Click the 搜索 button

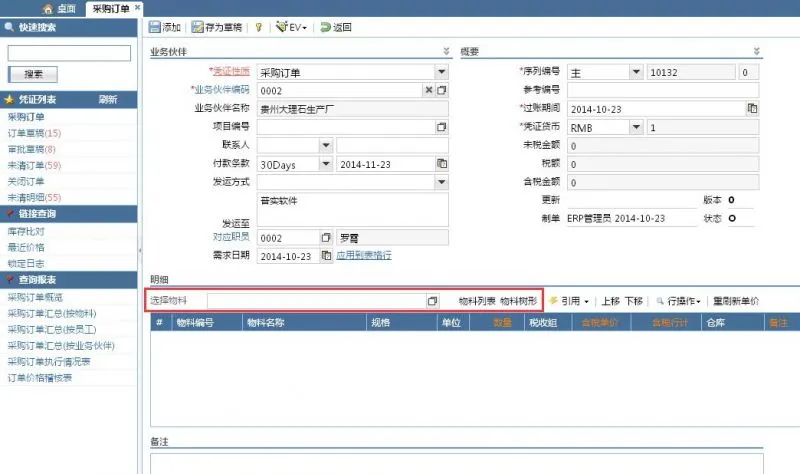[x=33, y=74]
